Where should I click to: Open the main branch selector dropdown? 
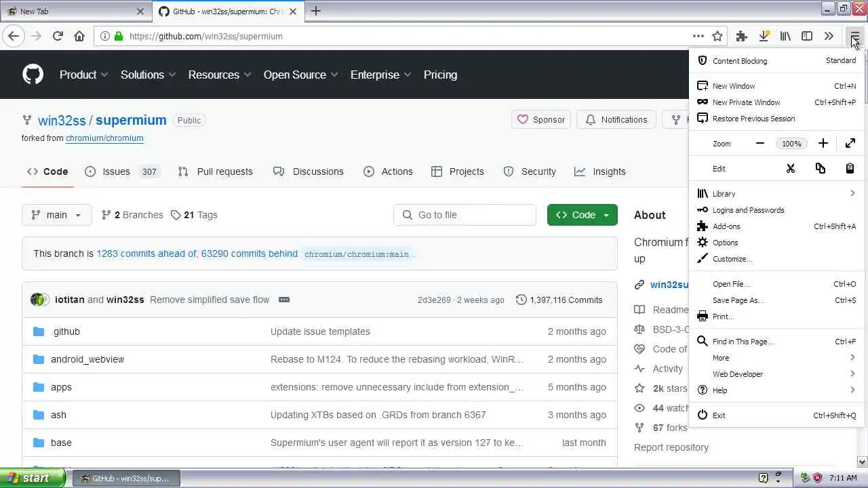coord(56,215)
